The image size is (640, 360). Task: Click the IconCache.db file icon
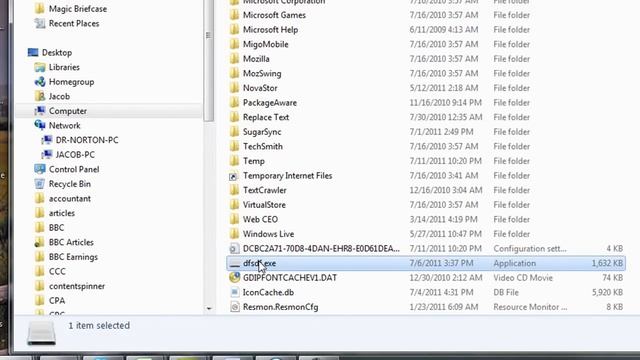(x=234, y=292)
